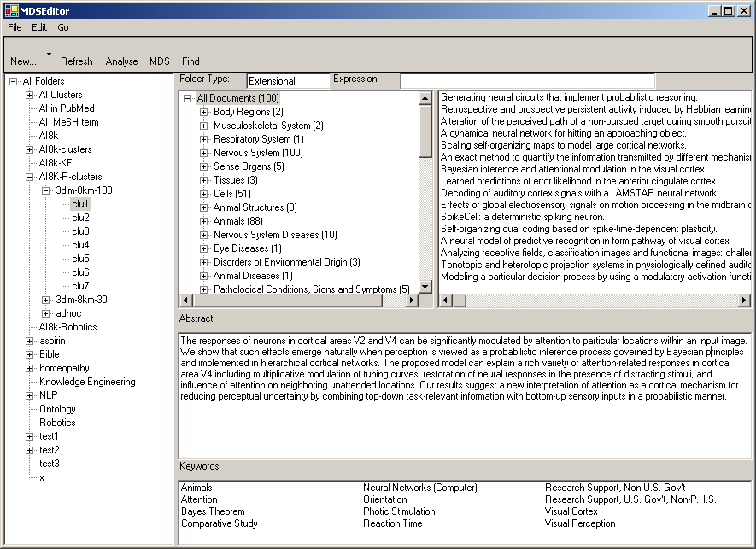
Task: Expand the Bible folder
Action: [29, 354]
